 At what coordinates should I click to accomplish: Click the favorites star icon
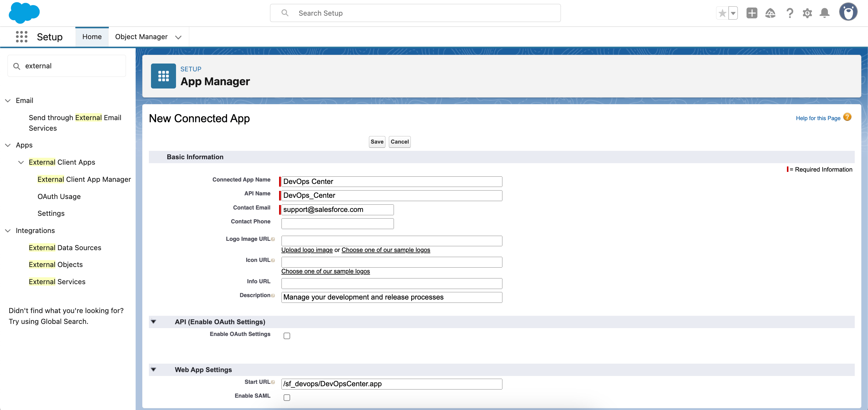click(722, 13)
